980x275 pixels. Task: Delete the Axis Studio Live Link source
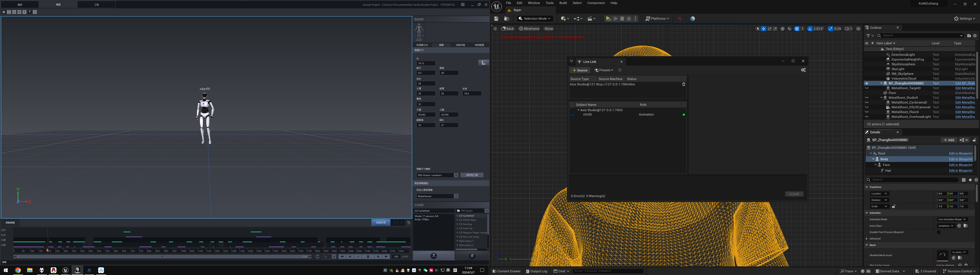pyautogui.click(x=683, y=84)
